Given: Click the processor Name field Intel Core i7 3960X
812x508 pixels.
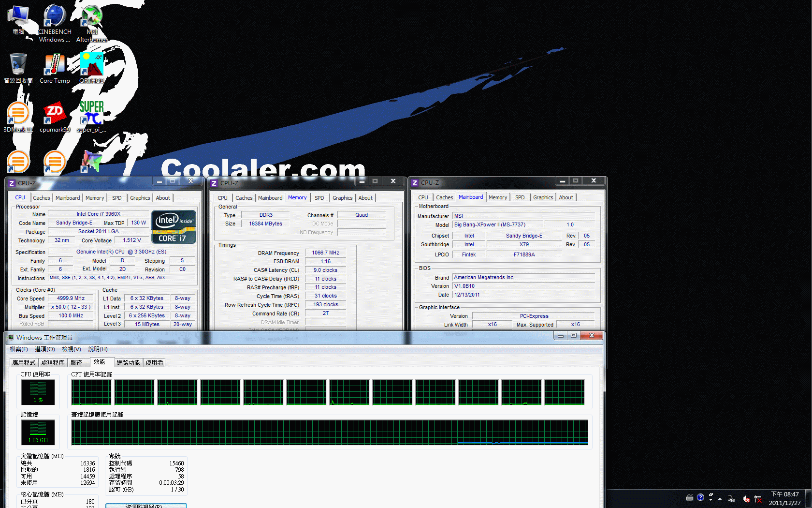Looking at the screenshot, I should (x=99, y=214).
